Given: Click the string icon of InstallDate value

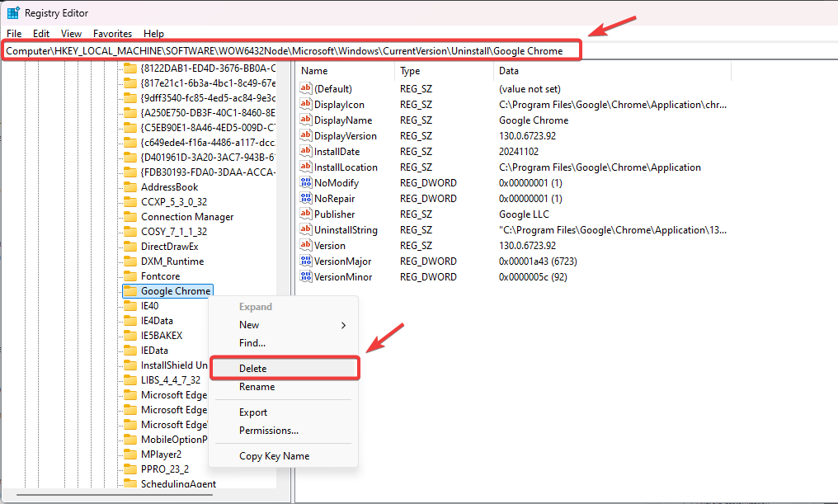Looking at the screenshot, I should (306, 151).
